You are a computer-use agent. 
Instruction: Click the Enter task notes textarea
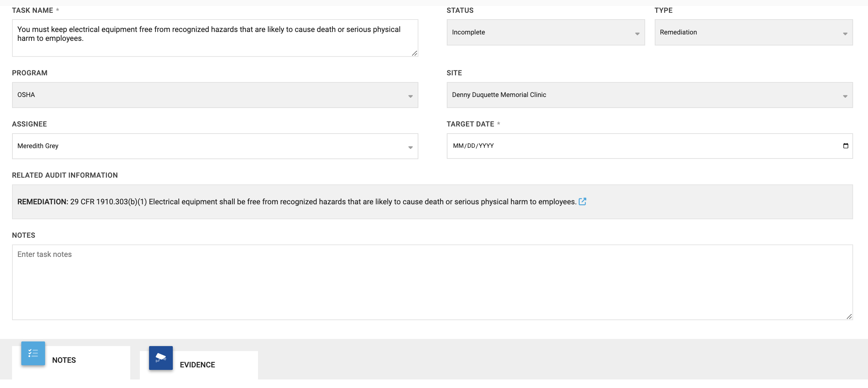point(432,282)
